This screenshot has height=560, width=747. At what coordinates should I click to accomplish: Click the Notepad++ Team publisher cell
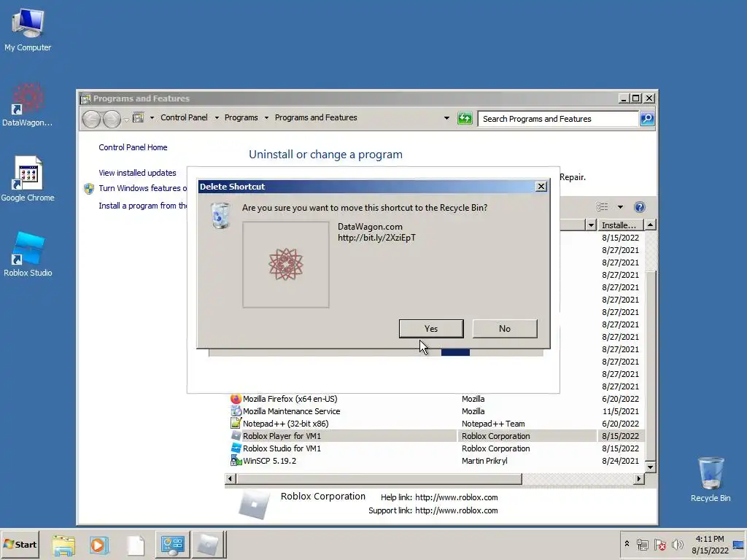pos(493,424)
